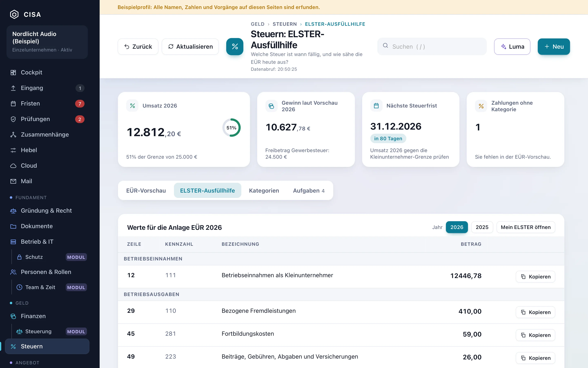Copy Beiträge, Gebühren row amount

536,358
